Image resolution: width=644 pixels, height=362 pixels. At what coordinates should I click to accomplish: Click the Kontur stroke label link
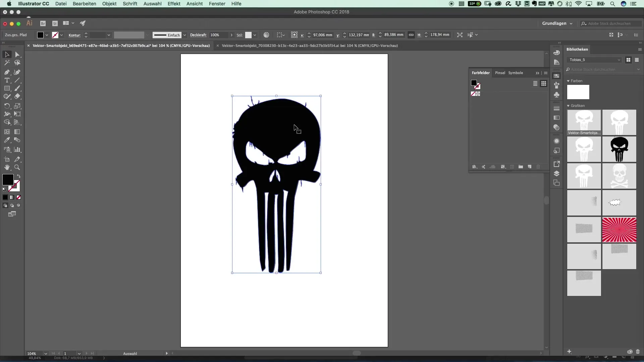(x=74, y=35)
